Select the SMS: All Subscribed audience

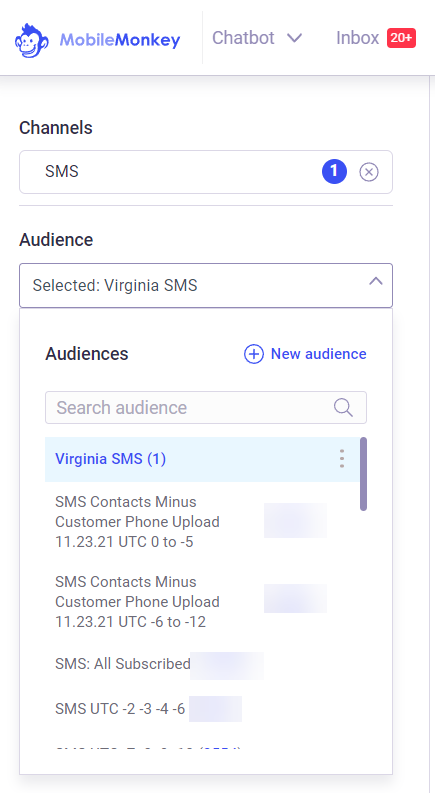202,664
